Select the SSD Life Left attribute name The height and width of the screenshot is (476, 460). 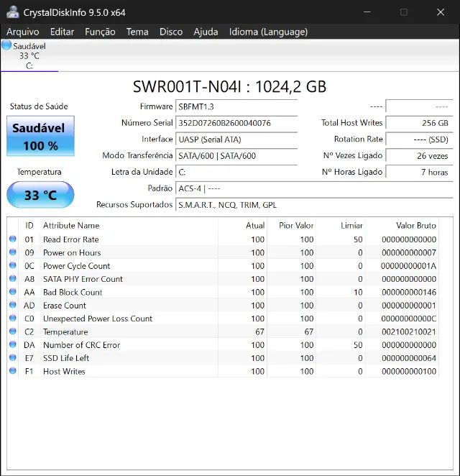pyautogui.click(x=66, y=358)
